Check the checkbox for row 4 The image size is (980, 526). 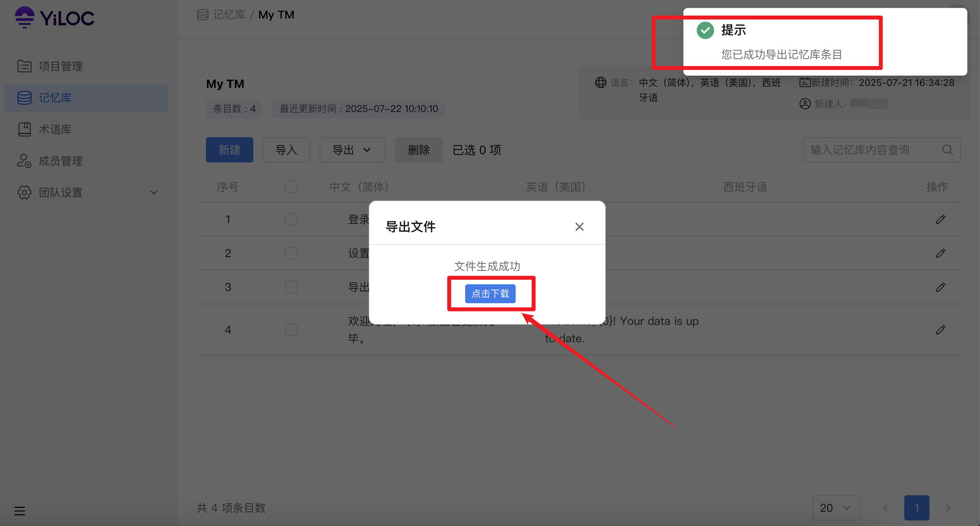(x=291, y=330)
